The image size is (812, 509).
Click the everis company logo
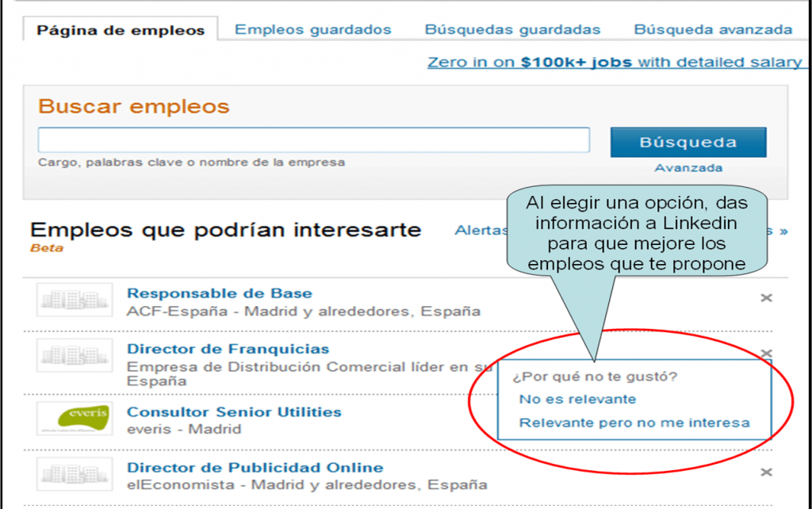point(75,419)
